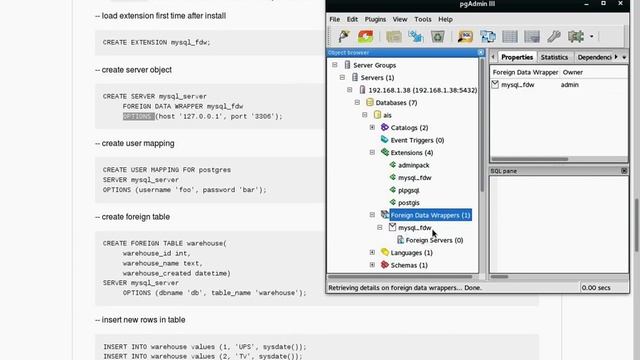Image resolution: width=640 pixels, height=360 pixels.
Task: Click the object Properties toolbar icon
Action: [394, 36]
